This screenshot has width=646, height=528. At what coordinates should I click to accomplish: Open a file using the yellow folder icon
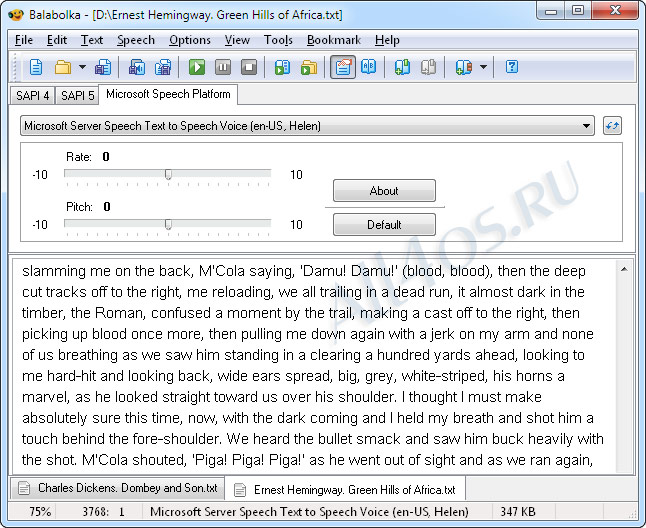tap(63, 67)
